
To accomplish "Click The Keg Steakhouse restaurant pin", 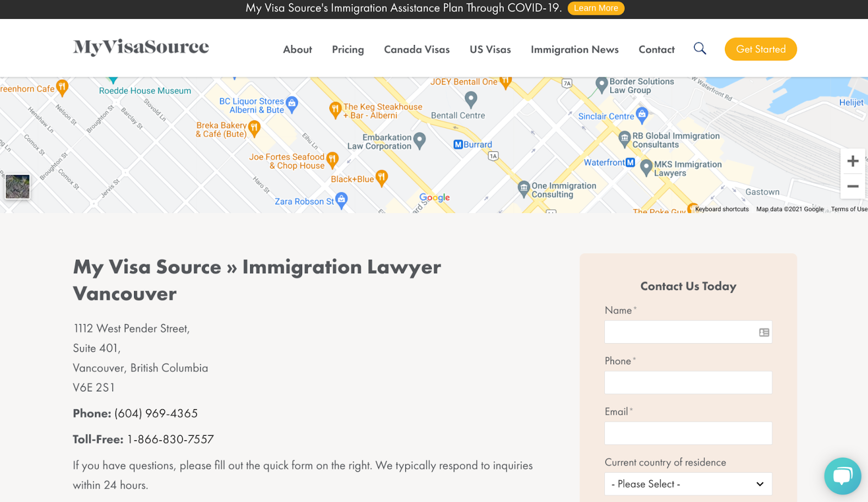I will click(335, 110).
